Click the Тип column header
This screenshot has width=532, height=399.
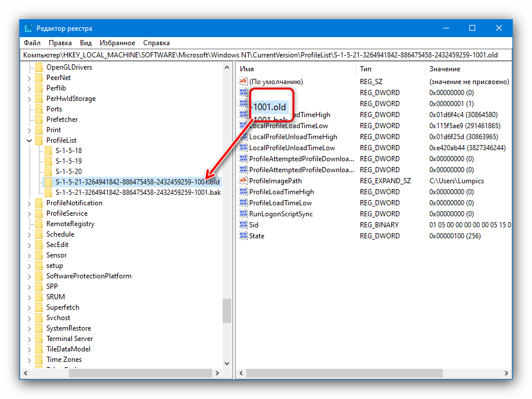(389, 69)
